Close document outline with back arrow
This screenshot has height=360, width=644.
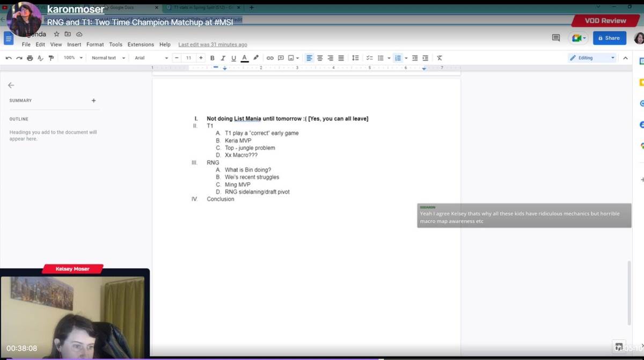pos(11,85)
